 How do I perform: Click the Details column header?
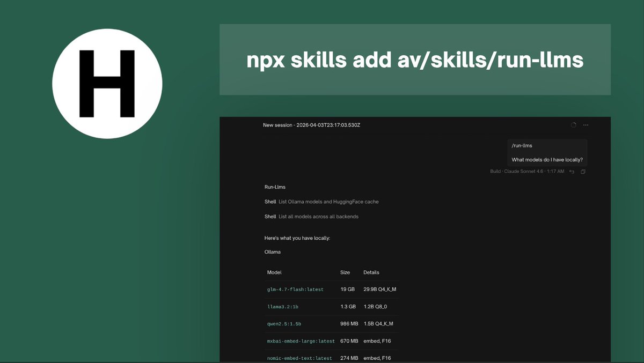click(x=371, y=272)
